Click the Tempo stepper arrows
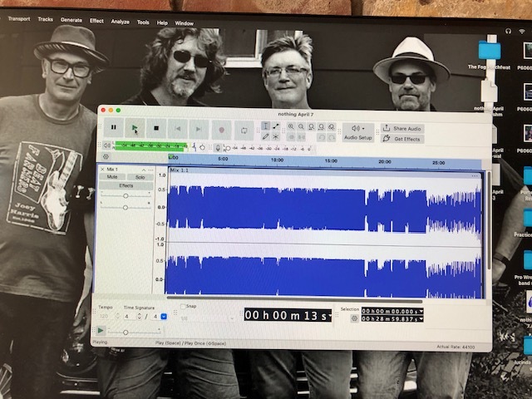 (x=118, y=316)
